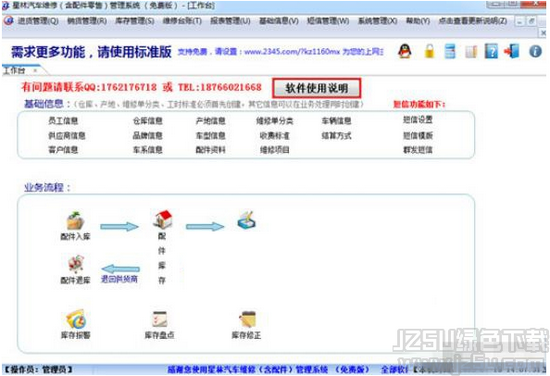Open 点击查看更新说明(Z) menu item

473,21
